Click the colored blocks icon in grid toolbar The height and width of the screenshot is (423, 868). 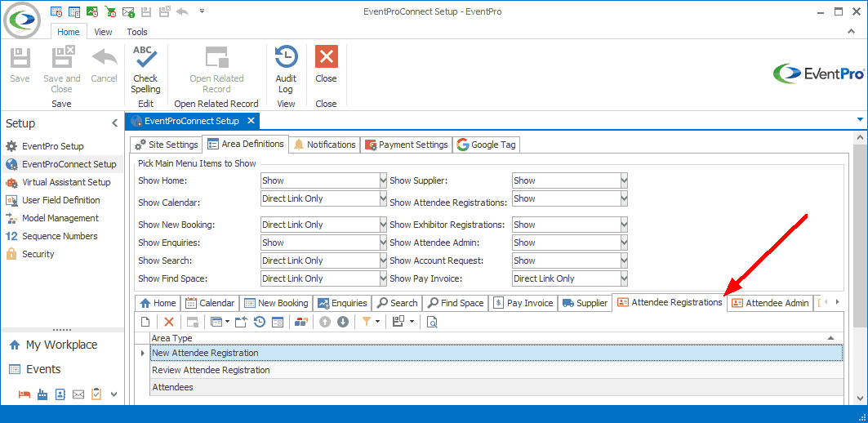coord(300,322)
